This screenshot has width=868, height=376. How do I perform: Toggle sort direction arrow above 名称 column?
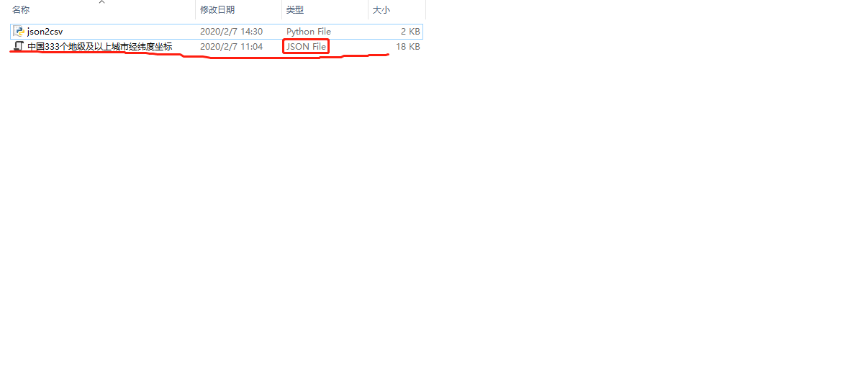click(x=101, y=2)
